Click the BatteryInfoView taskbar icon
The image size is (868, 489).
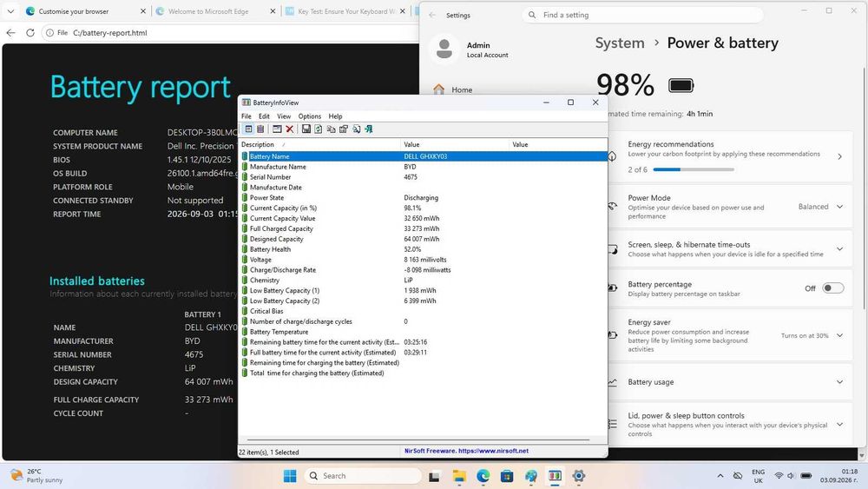555,476
